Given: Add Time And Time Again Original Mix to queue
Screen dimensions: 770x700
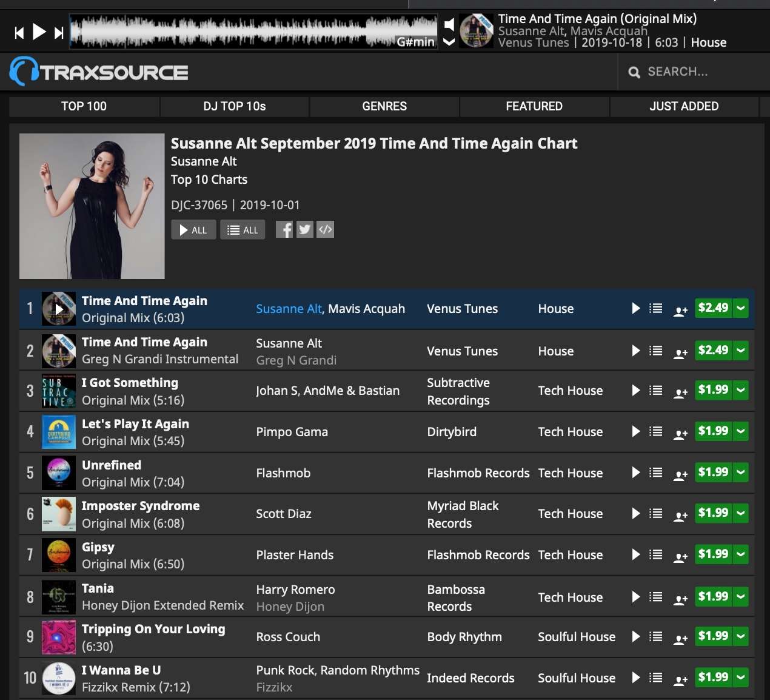Looking at the screenshot, I should 655,308.
